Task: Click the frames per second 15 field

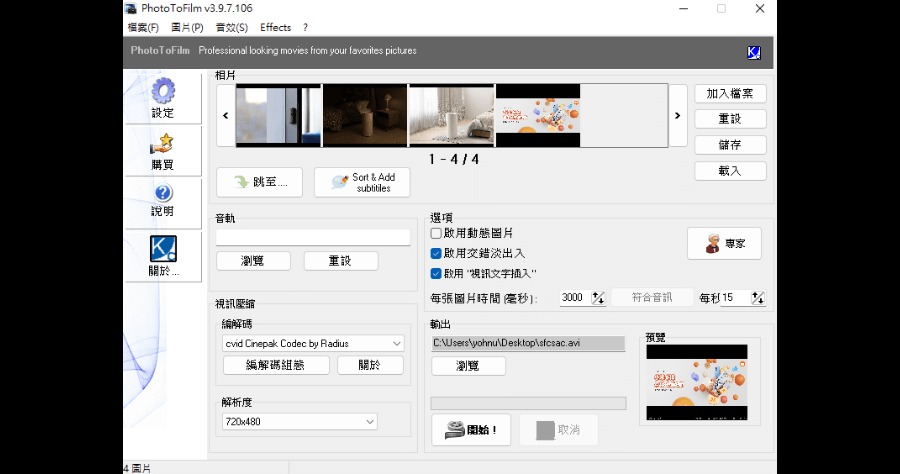Action: 735,298
